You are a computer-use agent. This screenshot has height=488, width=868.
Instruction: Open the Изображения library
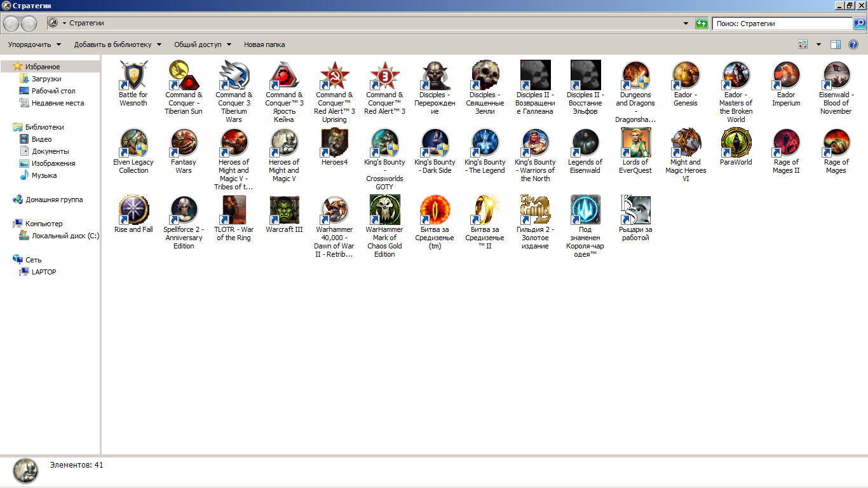(53, 163)
